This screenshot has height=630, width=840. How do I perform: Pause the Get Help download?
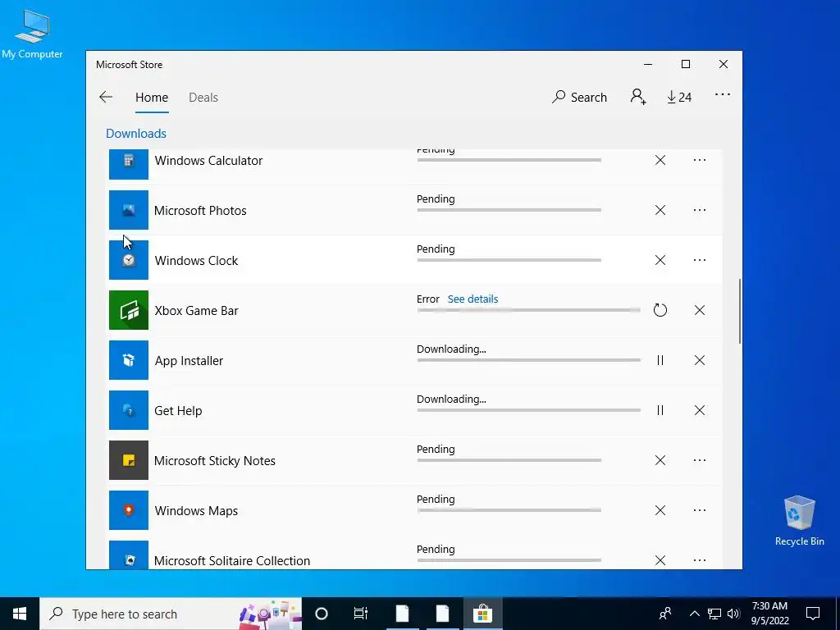click(x=660, y=410)
